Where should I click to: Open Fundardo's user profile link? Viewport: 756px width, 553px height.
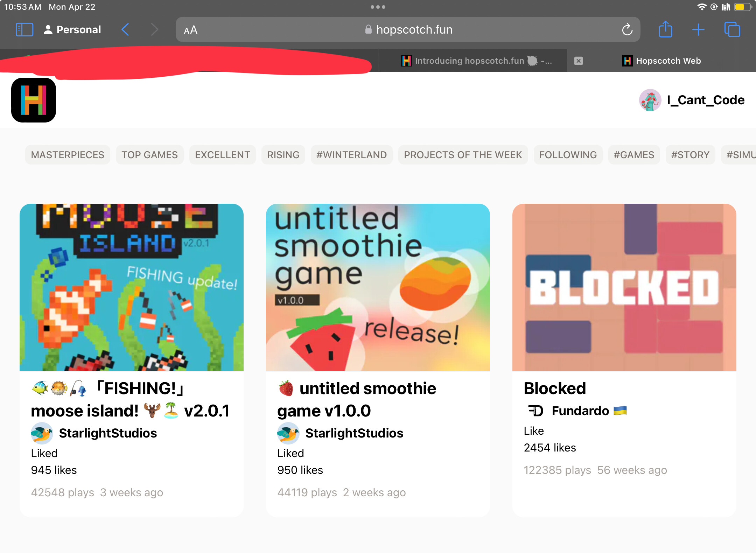click(580, 411)
